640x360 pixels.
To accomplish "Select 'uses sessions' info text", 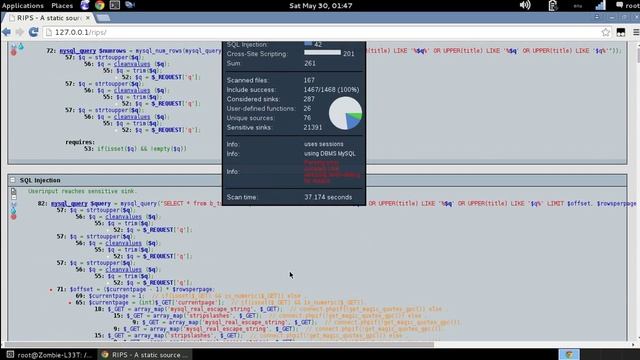I will (324, 144).
